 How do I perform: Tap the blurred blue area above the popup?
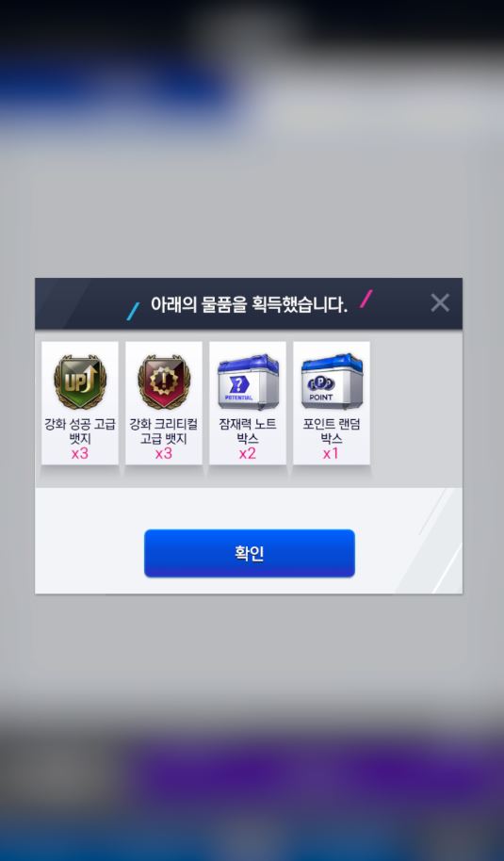pos(110,88)
